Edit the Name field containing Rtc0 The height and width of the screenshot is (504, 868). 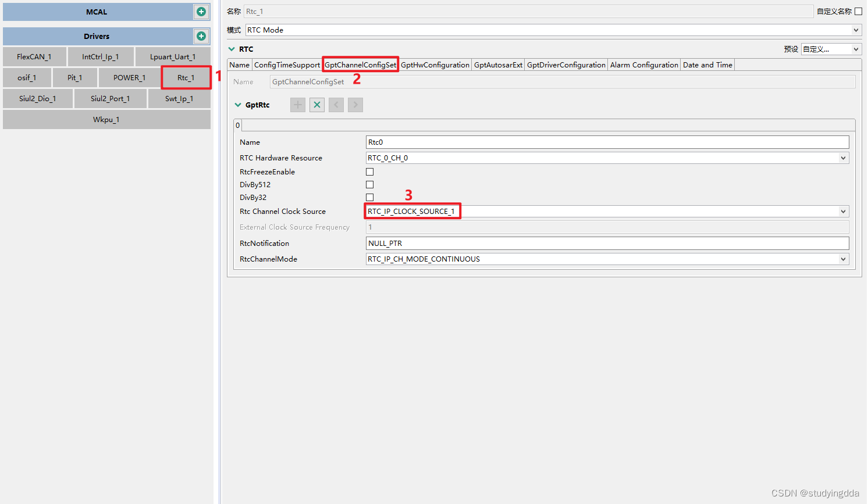coord(607,142)
